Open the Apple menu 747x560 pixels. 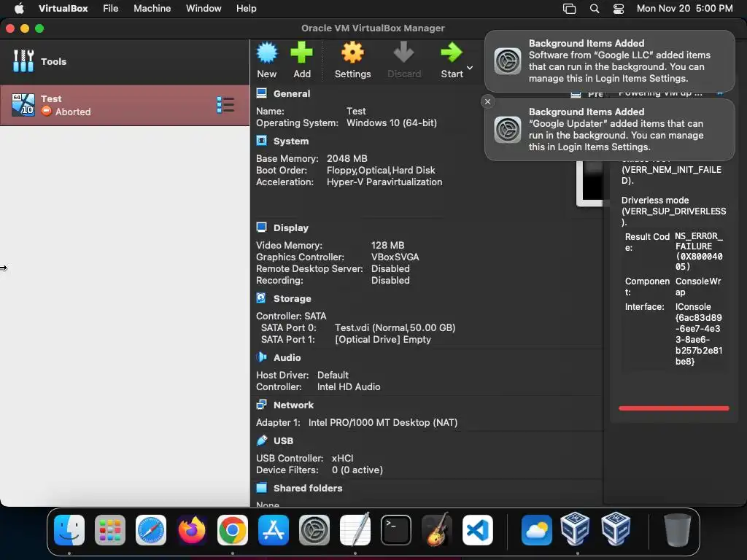[19, 9]
